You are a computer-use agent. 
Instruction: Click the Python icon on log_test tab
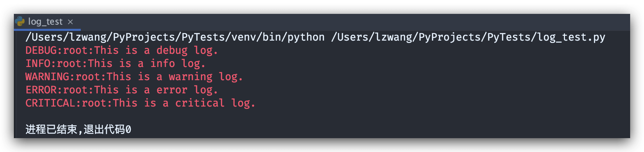point(20,22)
